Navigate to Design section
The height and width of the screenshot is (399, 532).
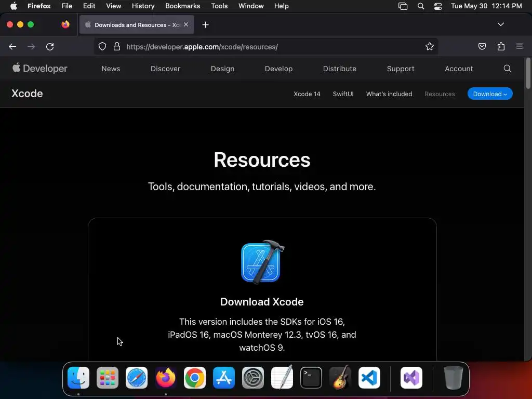[x=222, y=69]
